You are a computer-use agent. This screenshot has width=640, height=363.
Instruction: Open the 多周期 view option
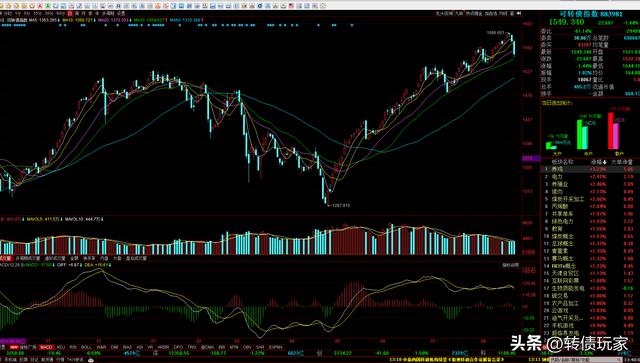[x=108, y=13]
